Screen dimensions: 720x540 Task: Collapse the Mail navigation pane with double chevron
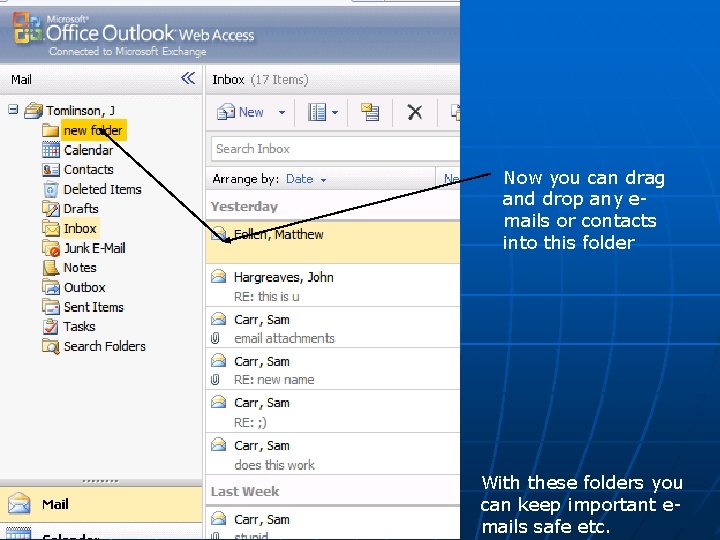point(188,79)
